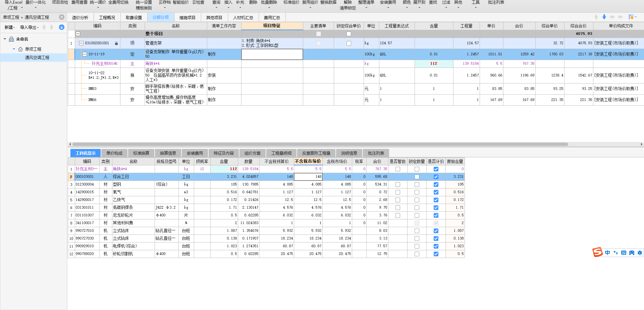644x310 pixels.
Task: Click the building icon next to 未命名
Action: coord(11,39)
